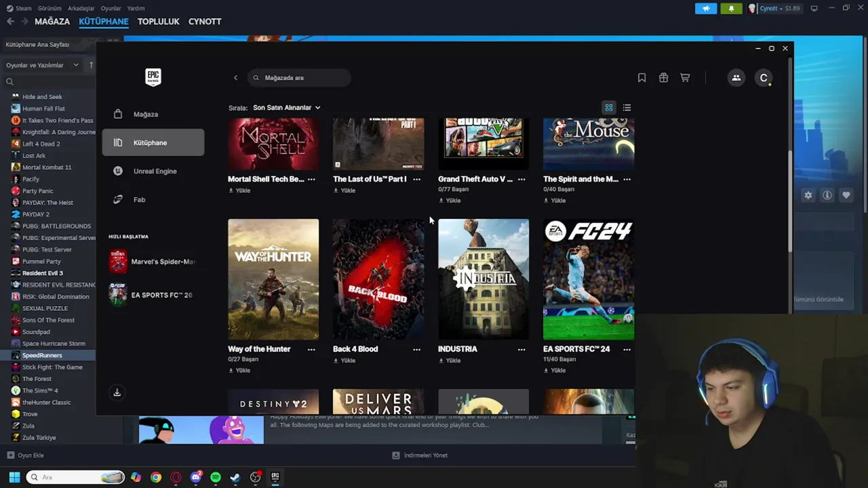Open options menu for Mortal Shell

311,179
